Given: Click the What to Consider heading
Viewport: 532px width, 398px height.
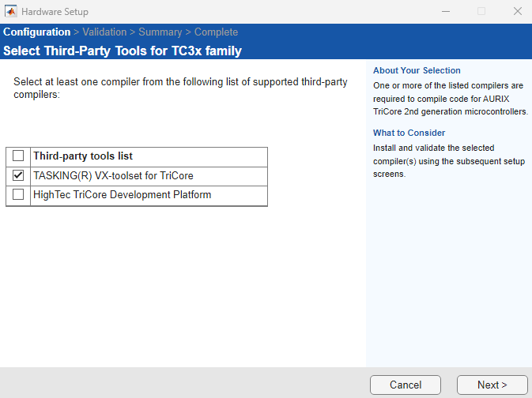Looking at the screenshot, I should pos(409,133).
